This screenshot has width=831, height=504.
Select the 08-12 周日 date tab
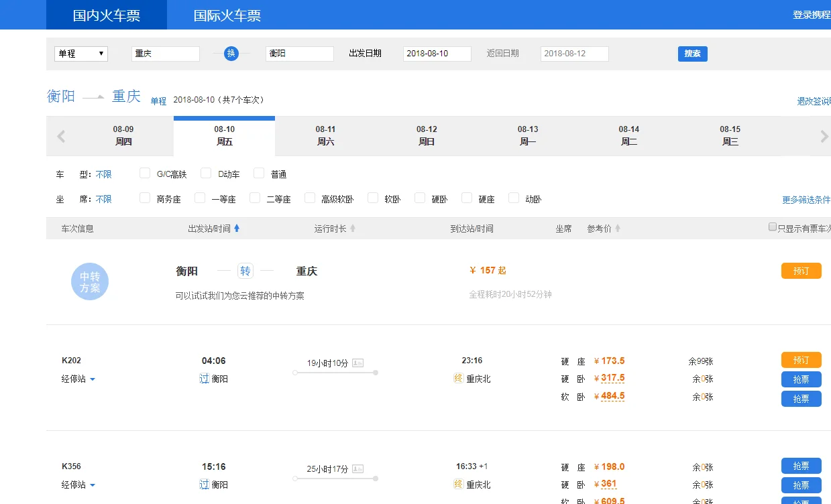426,136
